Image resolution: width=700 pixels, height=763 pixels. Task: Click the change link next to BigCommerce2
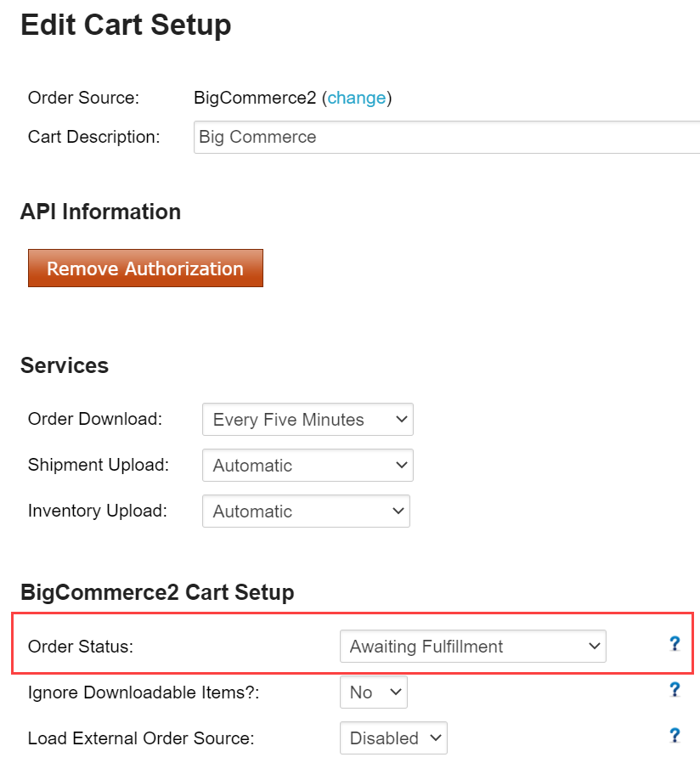tap(357, 98)
